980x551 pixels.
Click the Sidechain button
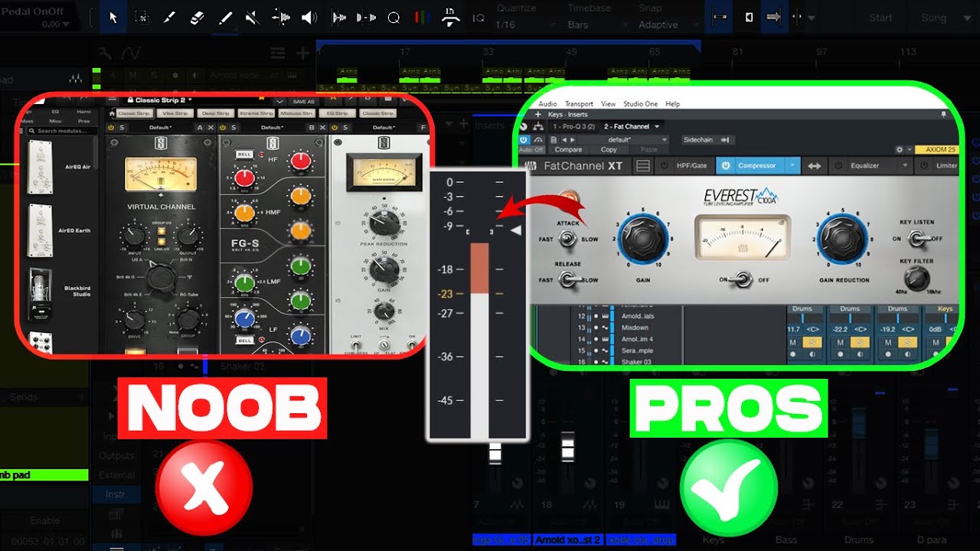(708, 140)
